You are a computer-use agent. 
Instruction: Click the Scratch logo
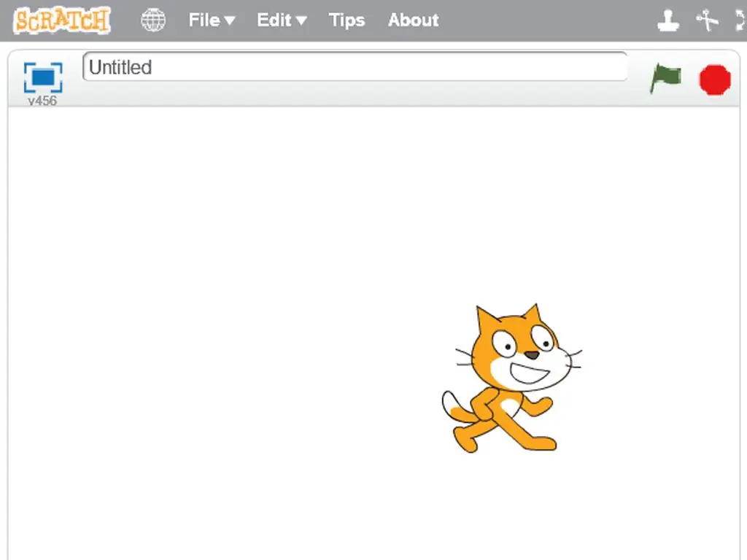coord(62,20)
